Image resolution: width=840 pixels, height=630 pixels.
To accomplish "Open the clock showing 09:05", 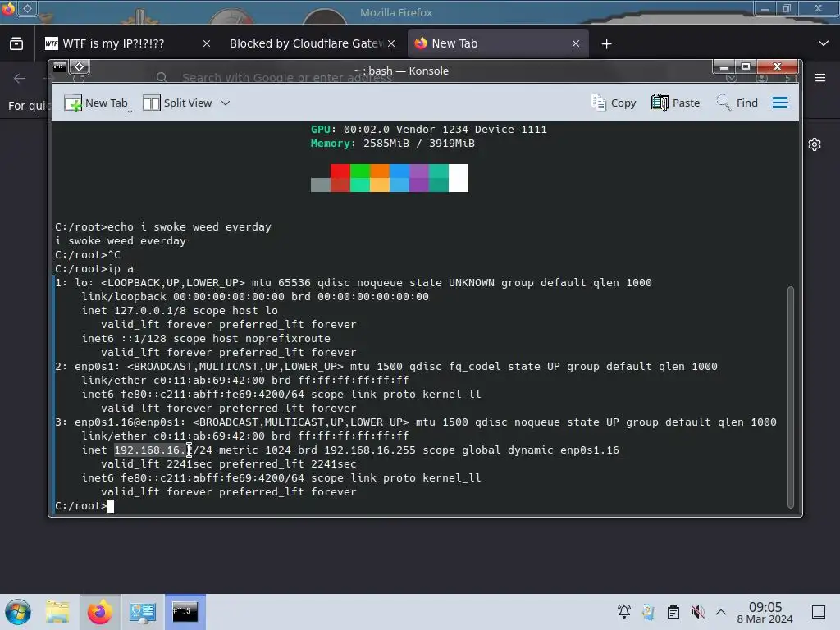I will pos(765,612).
